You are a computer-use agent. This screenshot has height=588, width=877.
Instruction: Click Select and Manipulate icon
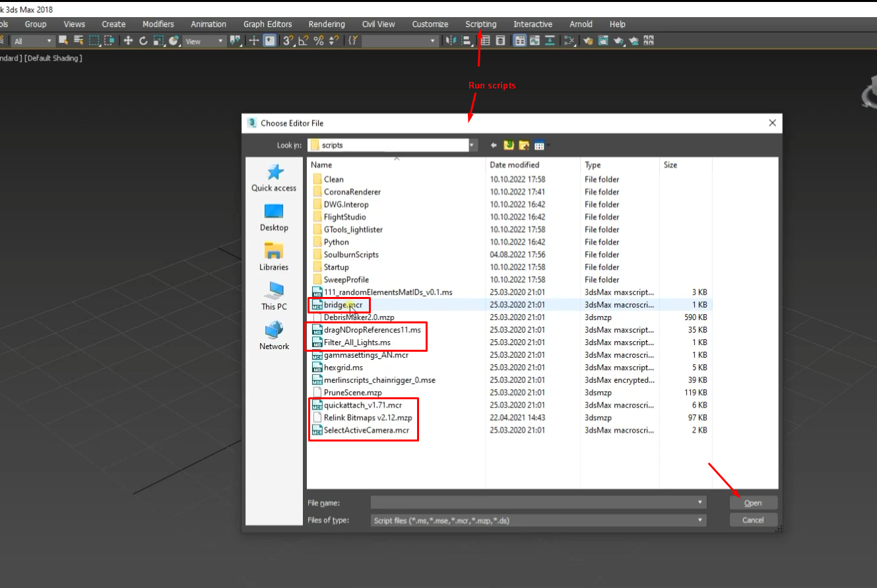(254, 41)
